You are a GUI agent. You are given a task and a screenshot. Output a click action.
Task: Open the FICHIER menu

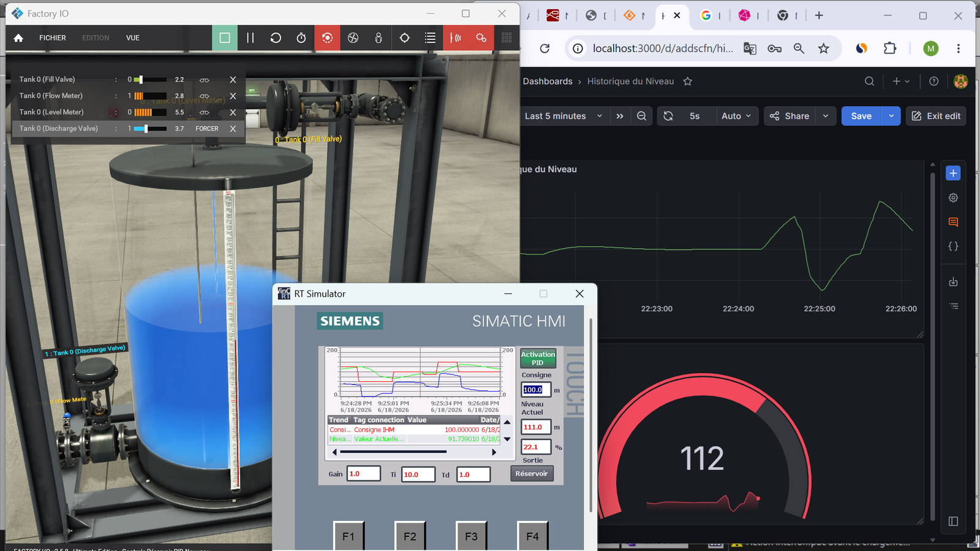click(x=53, y=38)
